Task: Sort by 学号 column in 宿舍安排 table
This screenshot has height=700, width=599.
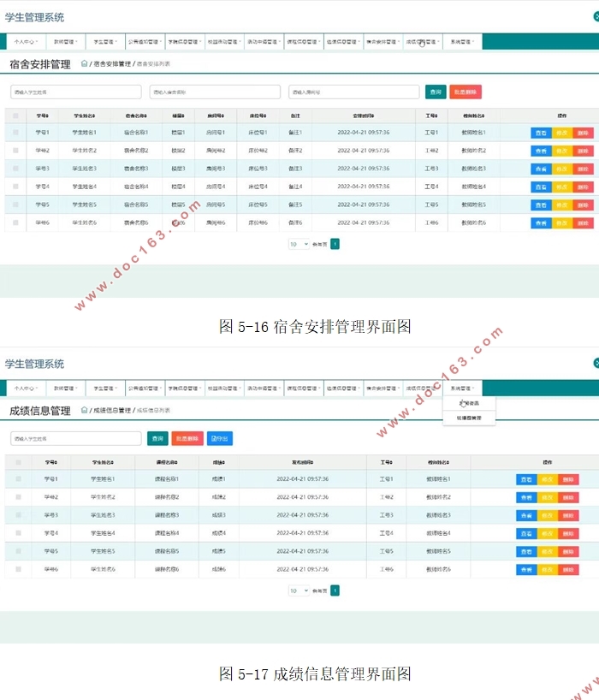Action: point(43,116)
